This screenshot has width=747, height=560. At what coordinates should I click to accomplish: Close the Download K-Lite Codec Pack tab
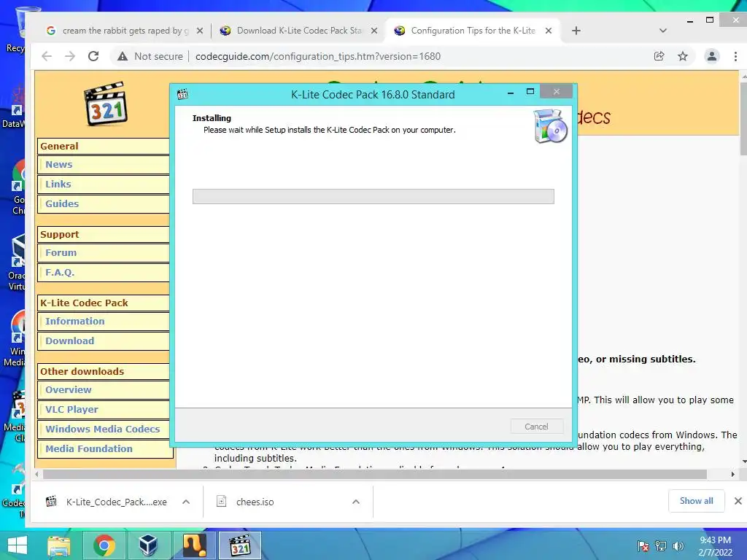coord(374,31)
